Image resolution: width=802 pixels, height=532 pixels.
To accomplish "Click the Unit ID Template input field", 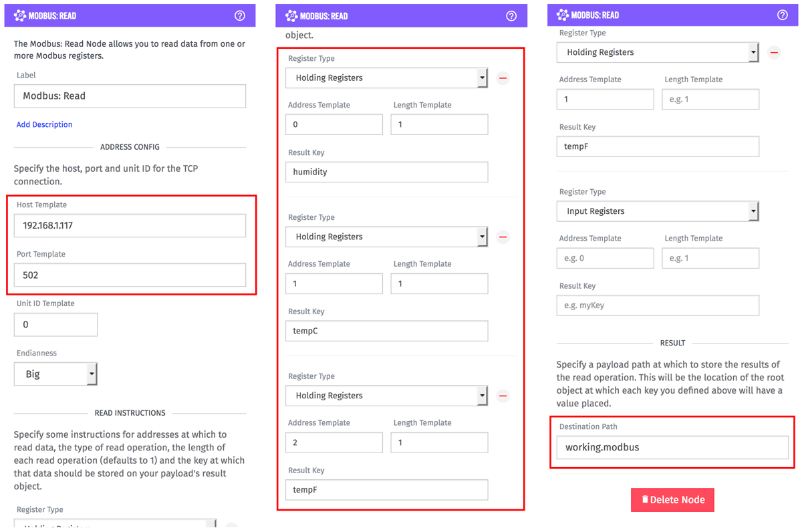I will 55,324.
